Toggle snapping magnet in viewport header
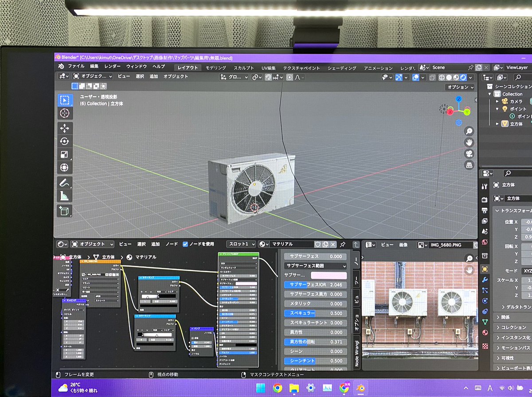The height and width of the screenshot is (397, 532). coord(269,77)
